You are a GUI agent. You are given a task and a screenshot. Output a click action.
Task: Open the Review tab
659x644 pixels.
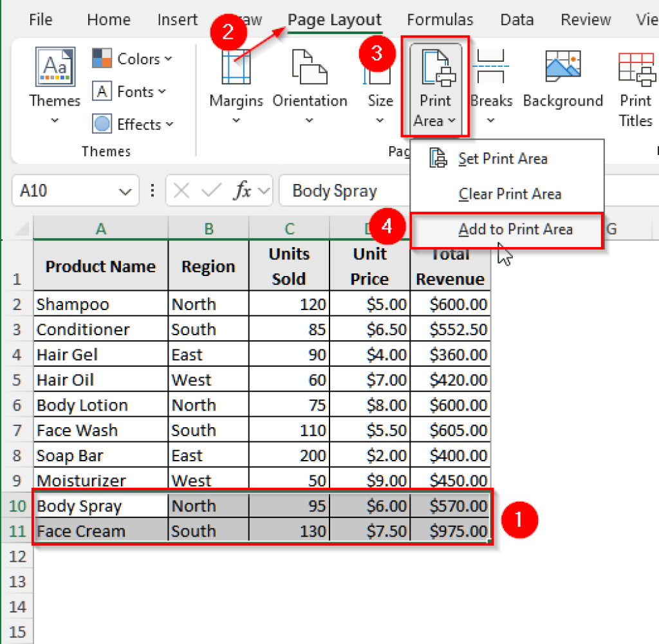(x=586, y=19)
